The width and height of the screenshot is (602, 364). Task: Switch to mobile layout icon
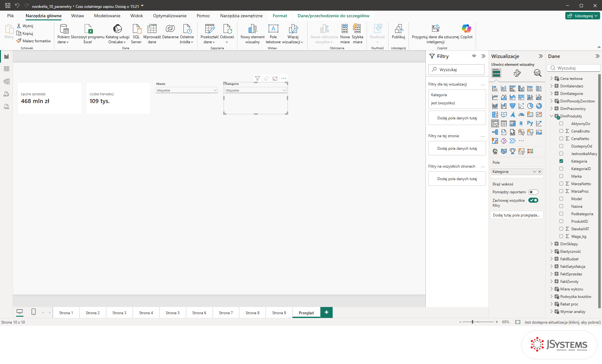pyautogui.click(x=34, y=312)
